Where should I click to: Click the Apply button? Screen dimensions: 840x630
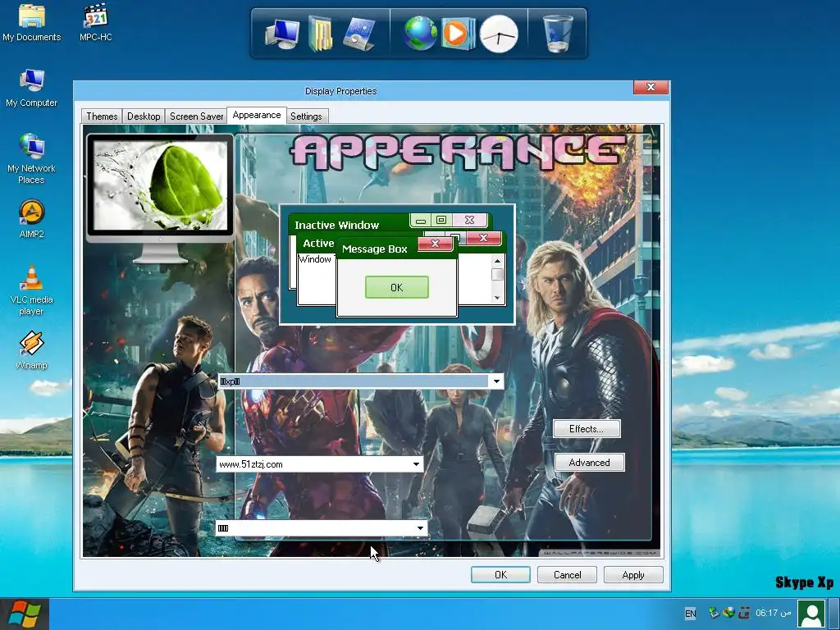[x=633, y=575]
